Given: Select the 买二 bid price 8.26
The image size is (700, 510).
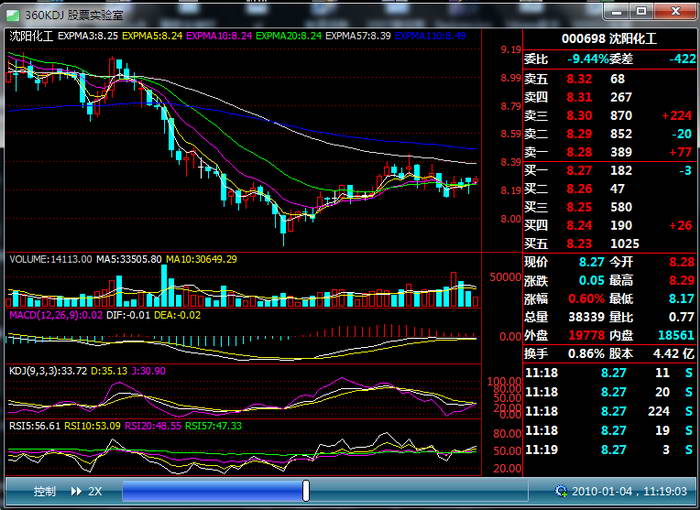Looking at the screenshot, I should click(x=579, y=189).
